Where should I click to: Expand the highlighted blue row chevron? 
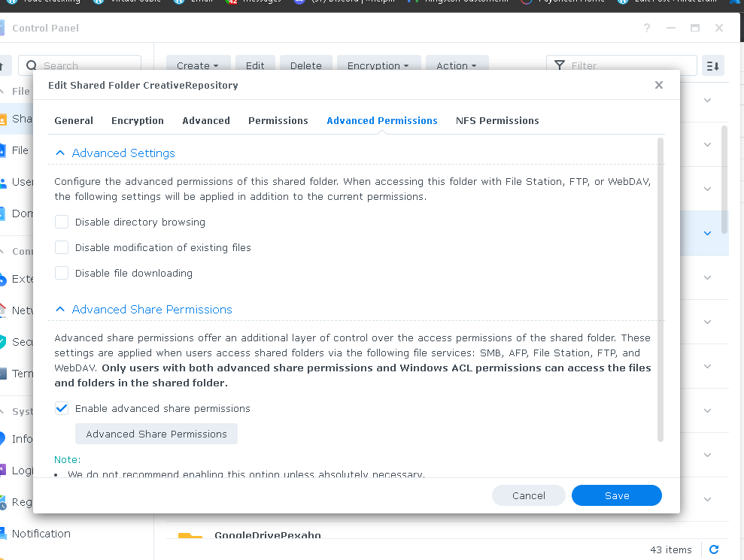click(x=707, y=233)
